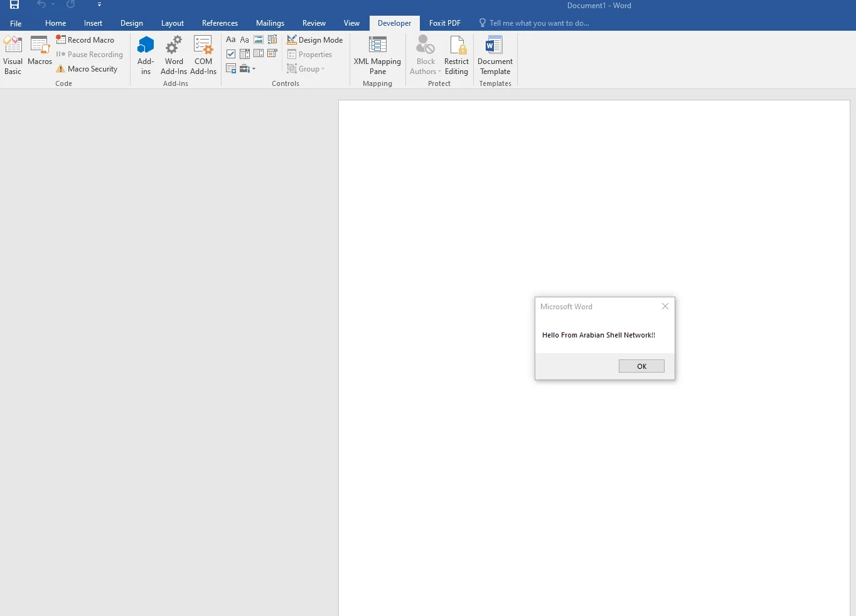Insert Combo Box content control
The image size is (856, 616).
(x=245, y=54)
